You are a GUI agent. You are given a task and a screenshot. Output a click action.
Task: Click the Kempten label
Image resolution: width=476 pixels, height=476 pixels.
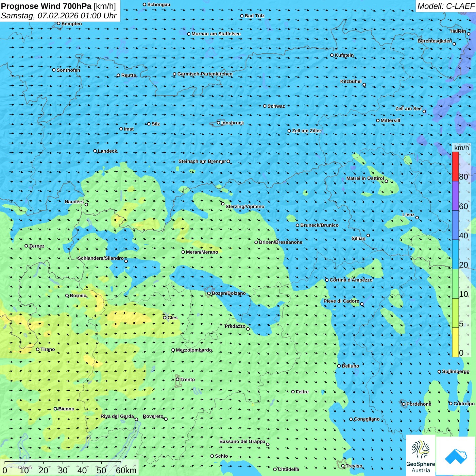[72, 23]
